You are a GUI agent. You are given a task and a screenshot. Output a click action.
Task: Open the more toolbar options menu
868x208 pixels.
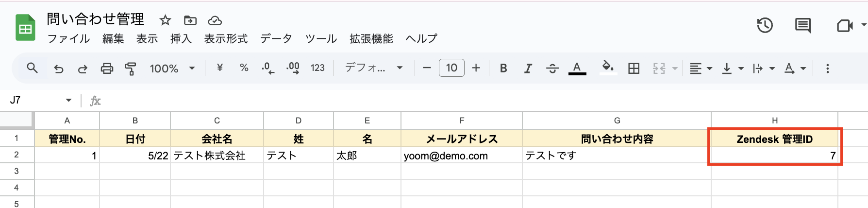(828, 69)
